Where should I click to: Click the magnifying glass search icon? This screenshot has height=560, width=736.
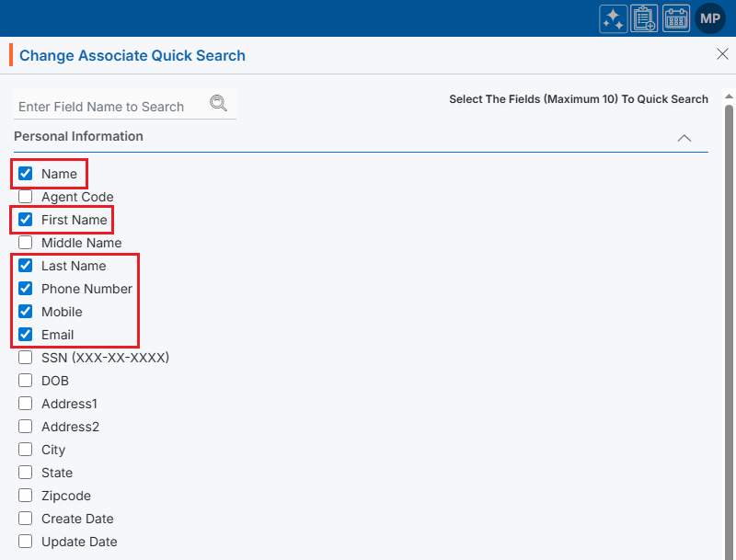pyautogui.click(x=218, y=103)
